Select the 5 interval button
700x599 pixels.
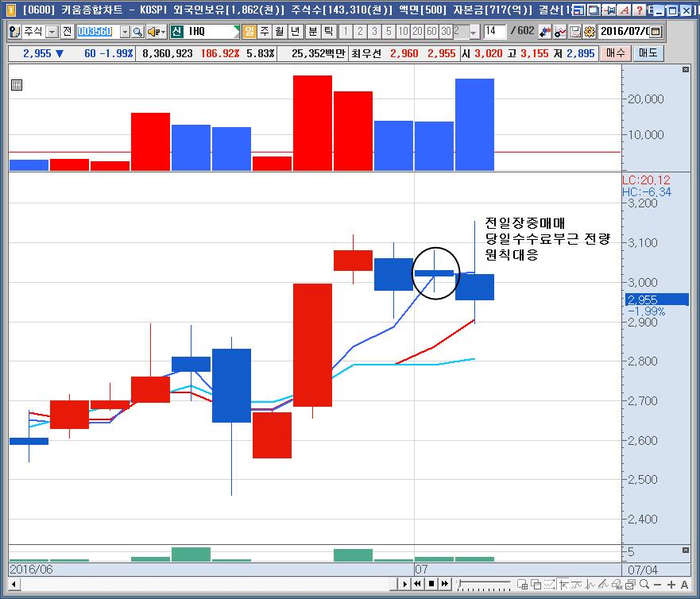point(389,32)
